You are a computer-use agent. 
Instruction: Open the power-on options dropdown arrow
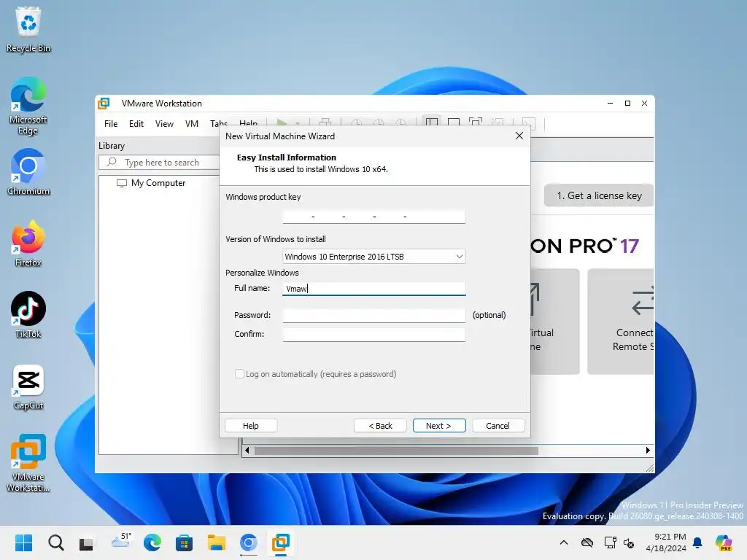[x=298, y=122]
